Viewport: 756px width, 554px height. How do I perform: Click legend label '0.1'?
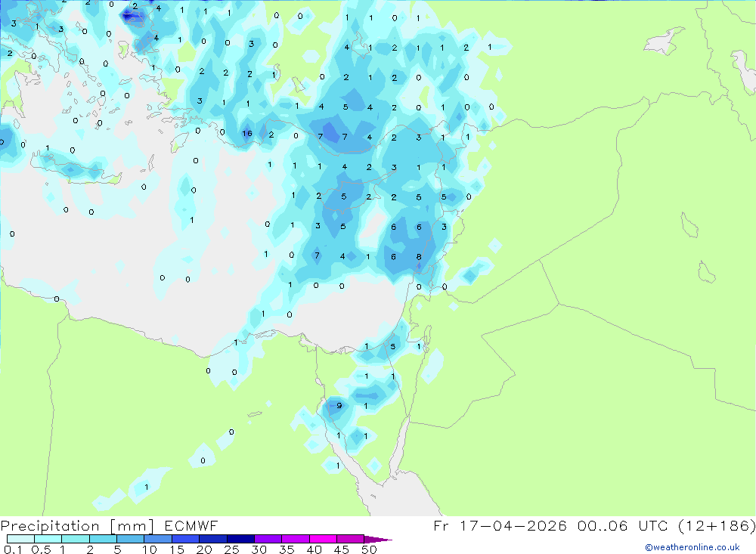coord(13,549)
